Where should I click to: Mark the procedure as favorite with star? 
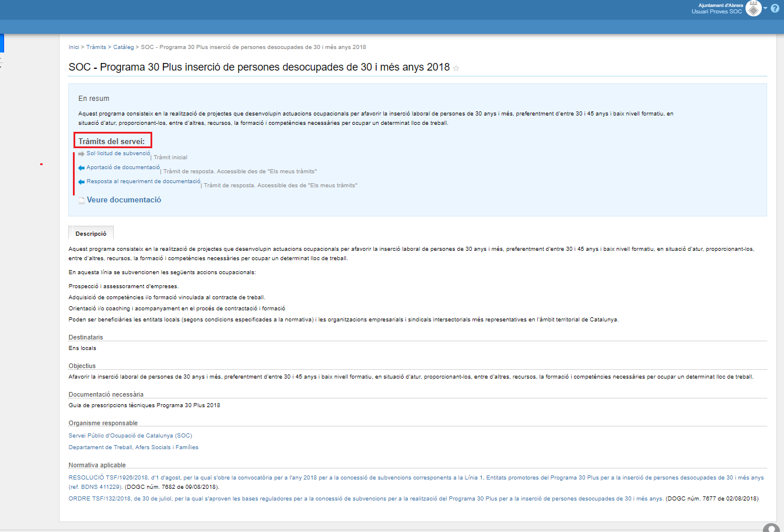pyautogui.click(x=456, y=68)
